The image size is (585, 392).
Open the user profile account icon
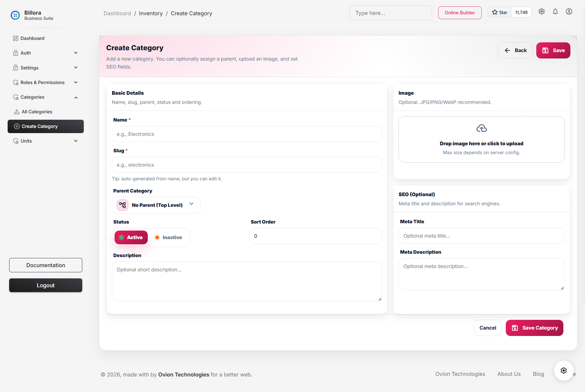pyautogui.click(x=569, y=12)
